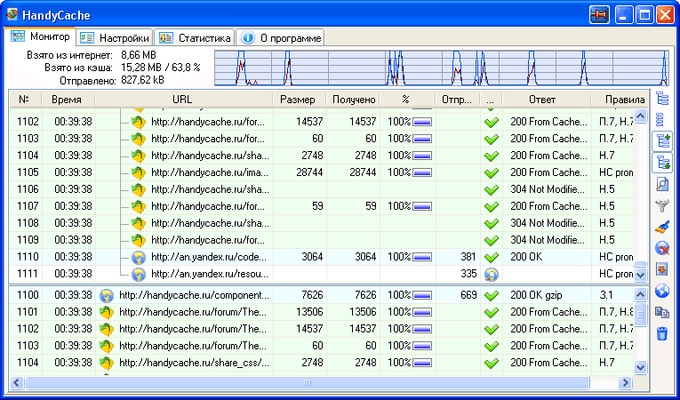Click the cache icon of tree row 1102
680x400 pixels.
[138, 122]
